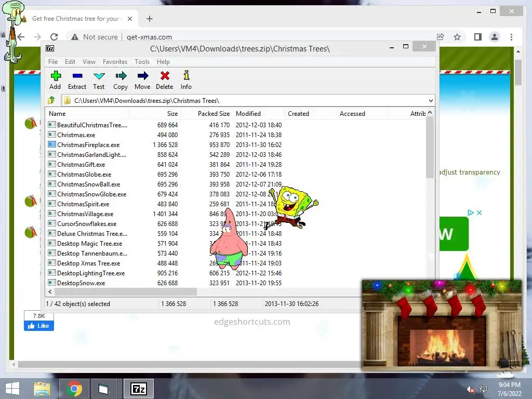Click the horizontal scrollbar in file list
This screenshot has width=532, height=399.
click(126, 291)
